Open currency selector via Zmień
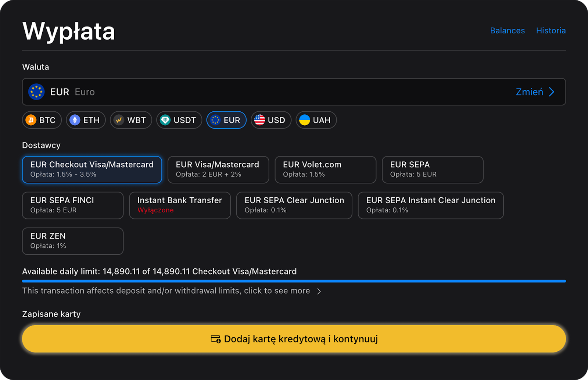 click(x=529, y=92)
